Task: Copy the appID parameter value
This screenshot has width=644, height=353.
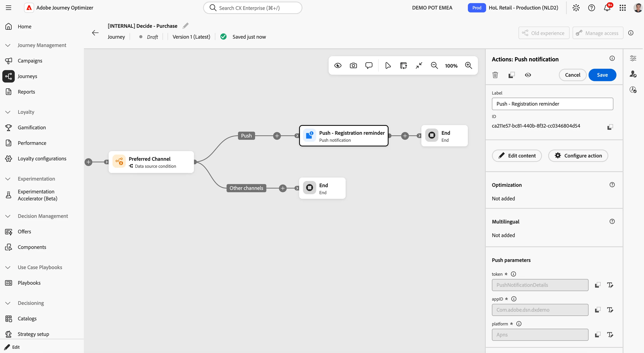Action: coord(598,310)
